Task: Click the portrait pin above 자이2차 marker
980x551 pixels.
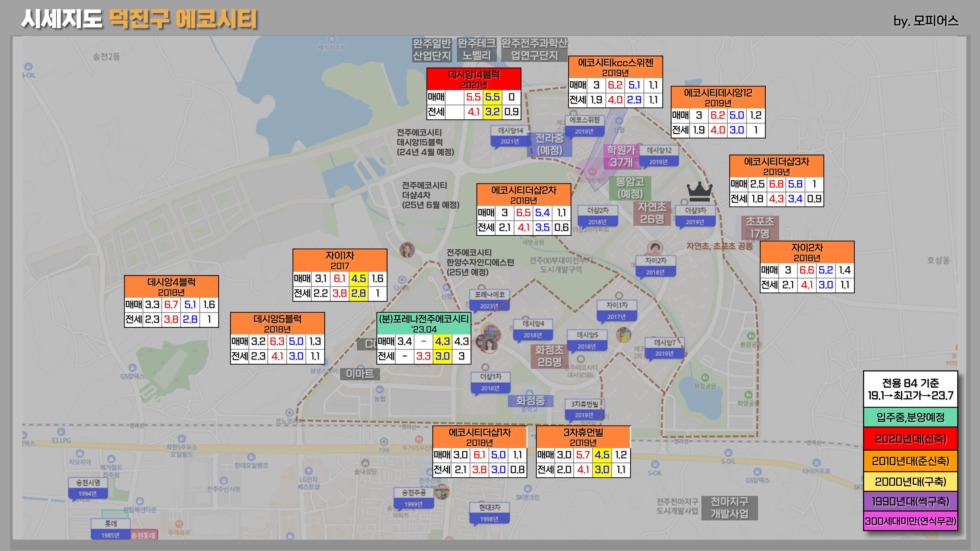Action: point(655,248)
